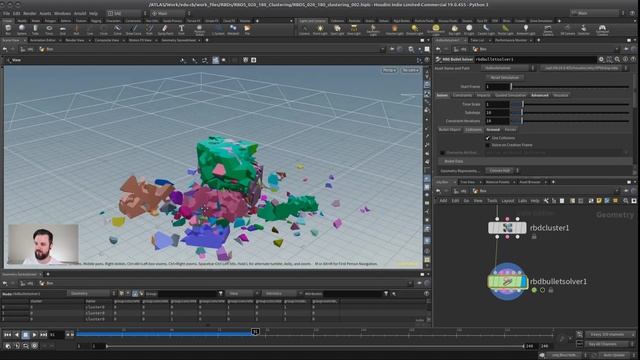The width and height of the screenshot is (640, 360).
Task: Open the desktop selector dropdown in menu bar
Action: coord(127,13)
